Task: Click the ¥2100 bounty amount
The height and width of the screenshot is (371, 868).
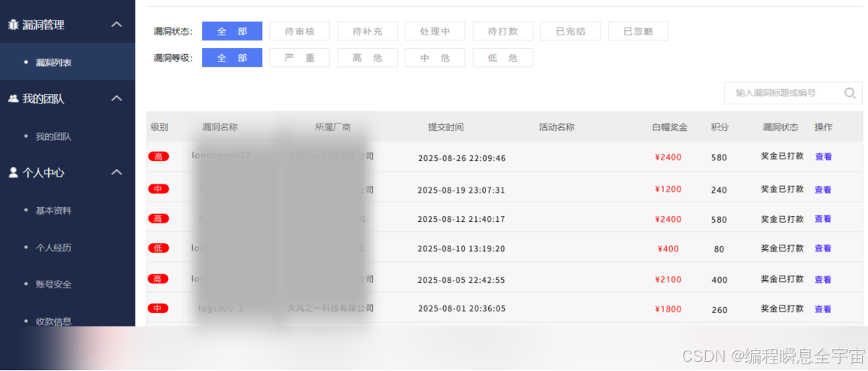Action: tap(668, 280)
